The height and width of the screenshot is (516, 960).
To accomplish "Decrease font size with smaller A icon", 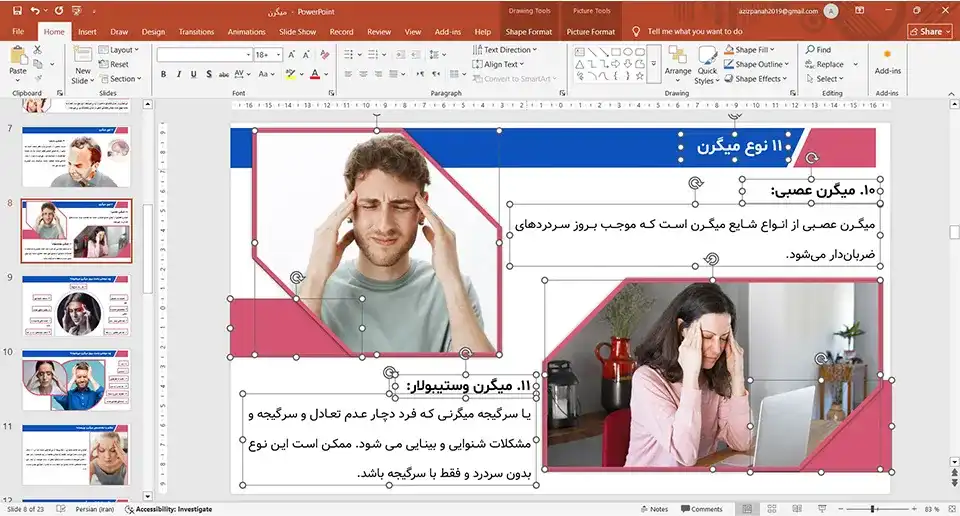I will click(306, 55).
